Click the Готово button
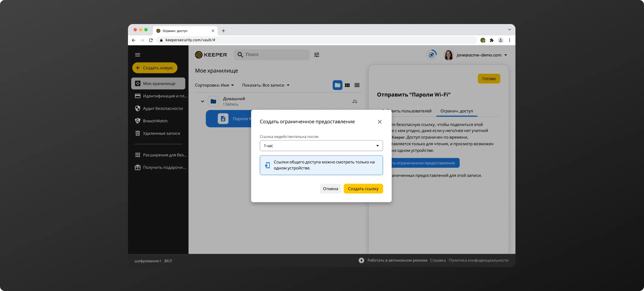Viewport: 644px width, 291px height. (x=489, y=79)
